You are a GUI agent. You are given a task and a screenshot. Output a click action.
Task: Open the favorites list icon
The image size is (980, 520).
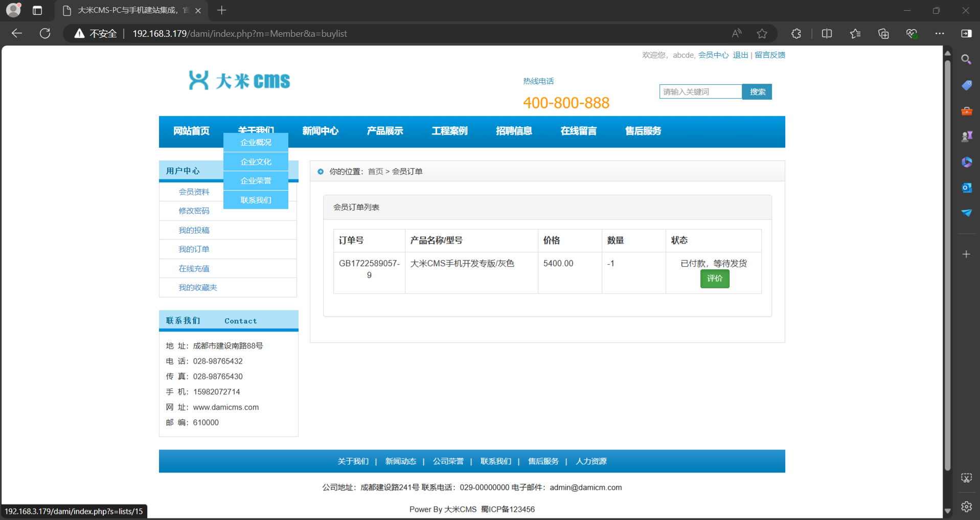855,33
